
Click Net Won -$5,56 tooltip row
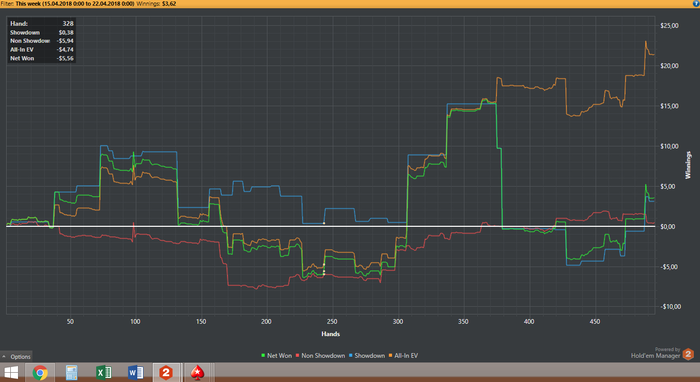click(42, 58)
